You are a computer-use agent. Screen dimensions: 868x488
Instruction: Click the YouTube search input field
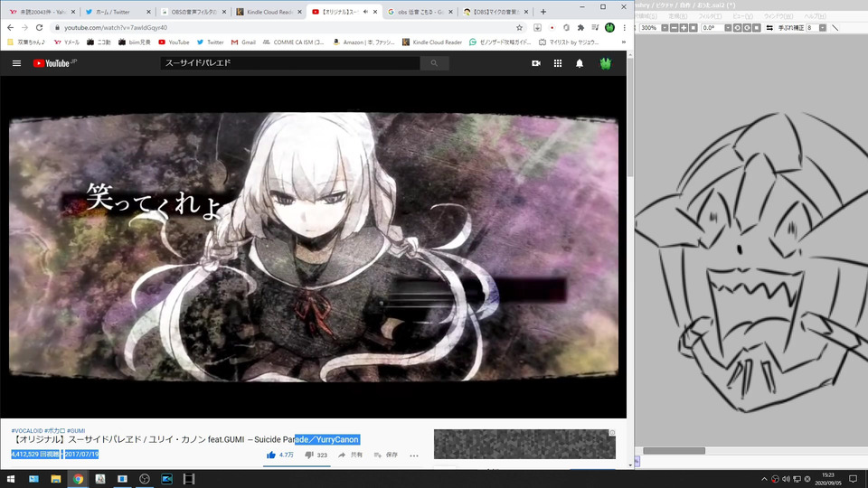(290, 63)
